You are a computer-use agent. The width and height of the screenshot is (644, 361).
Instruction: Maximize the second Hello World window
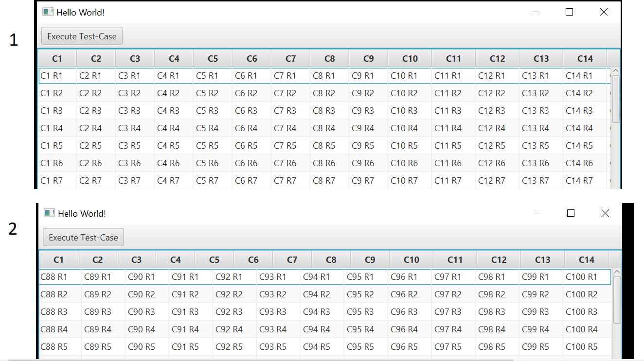coord(571,213)
